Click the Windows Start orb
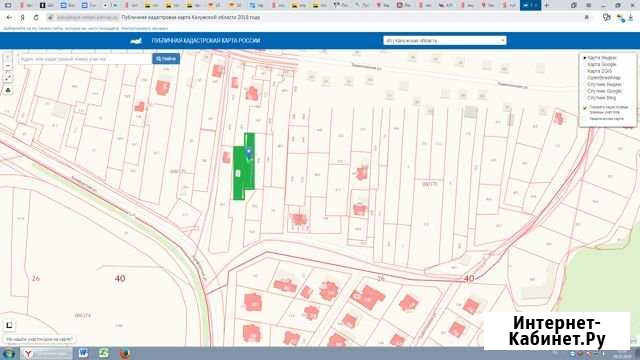This screenshot has height=360, width=640. pyautogui.click(x=9, y=353)
